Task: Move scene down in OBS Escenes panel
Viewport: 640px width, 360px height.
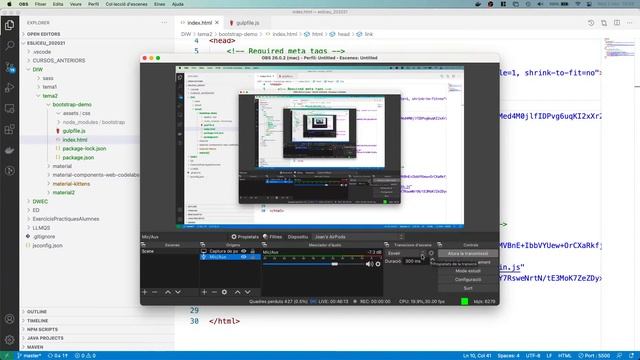Action: click(178, 292)
